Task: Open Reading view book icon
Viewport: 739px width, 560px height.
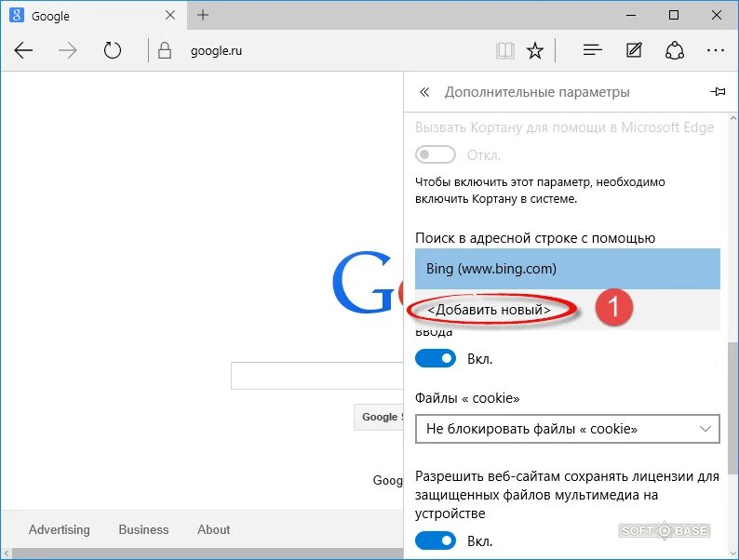Action: coord(504,50)
